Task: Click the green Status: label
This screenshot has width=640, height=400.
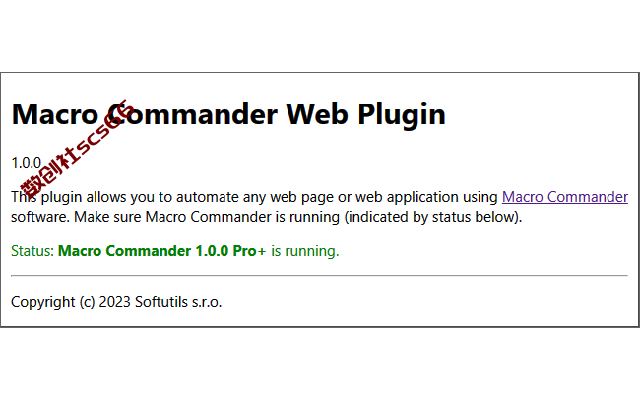Action: (32, 251)
